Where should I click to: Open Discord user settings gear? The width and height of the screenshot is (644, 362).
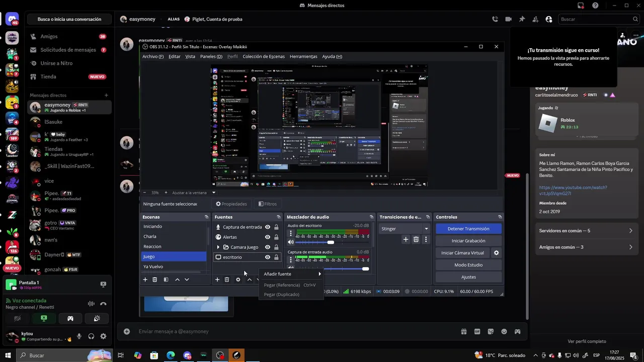tap(103, 336)
